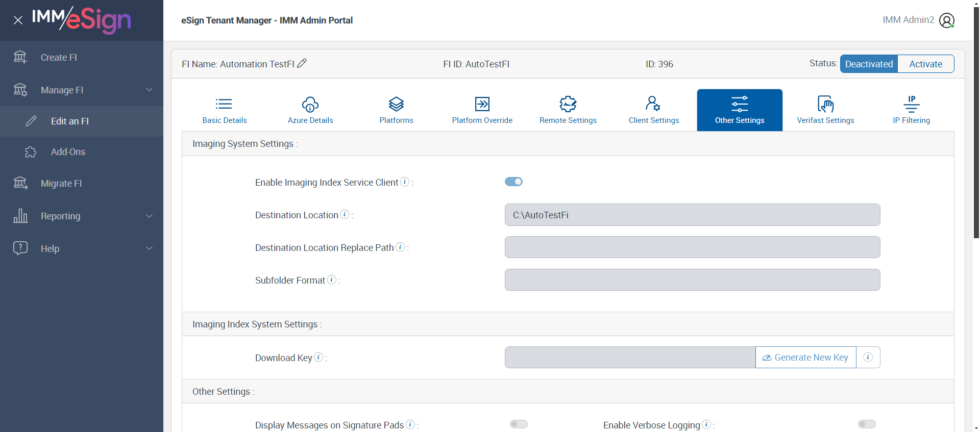The width and height of the screenshot is (980, 432).
Task: Open the Azure Details tab
Action: click(x=310, y=110)
